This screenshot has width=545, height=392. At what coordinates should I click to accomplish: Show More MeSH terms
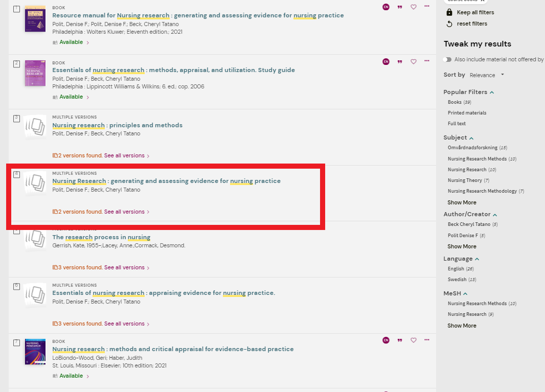(x=462, y=326)
